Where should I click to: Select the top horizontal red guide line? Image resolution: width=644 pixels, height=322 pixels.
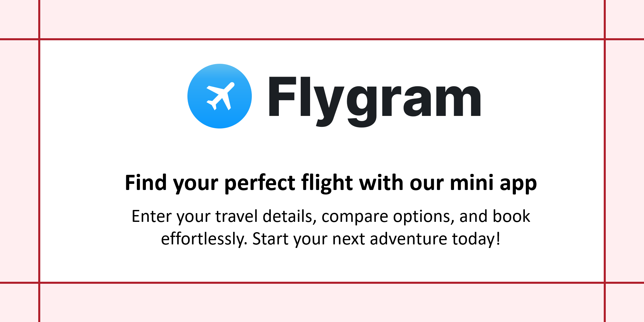point(322,39)
